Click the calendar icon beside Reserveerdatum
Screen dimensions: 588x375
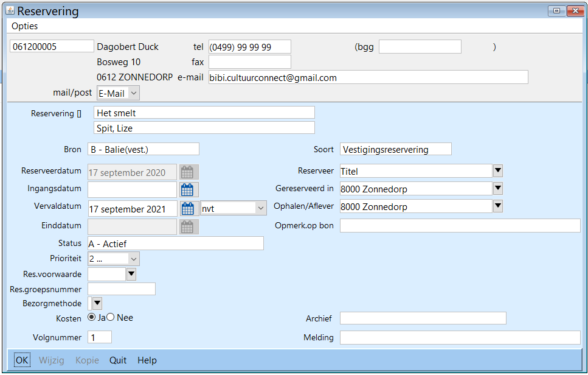coord(189,172)
